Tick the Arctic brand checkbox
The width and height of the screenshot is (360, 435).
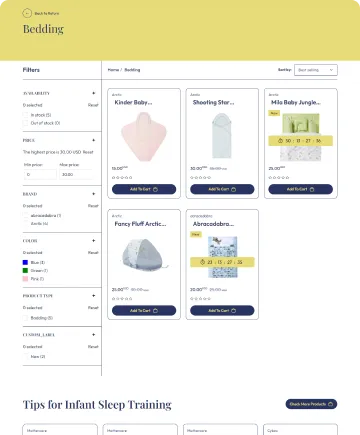point(25,224)
